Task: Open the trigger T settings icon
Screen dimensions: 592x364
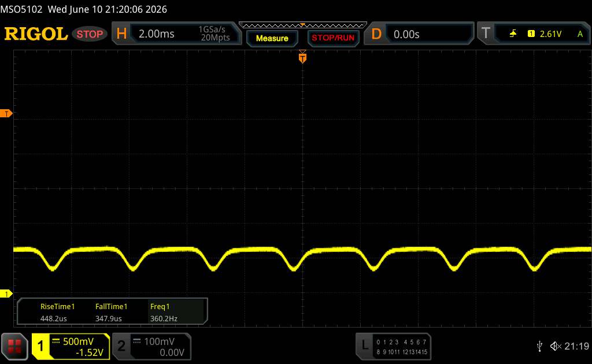Action: point(486,34)
